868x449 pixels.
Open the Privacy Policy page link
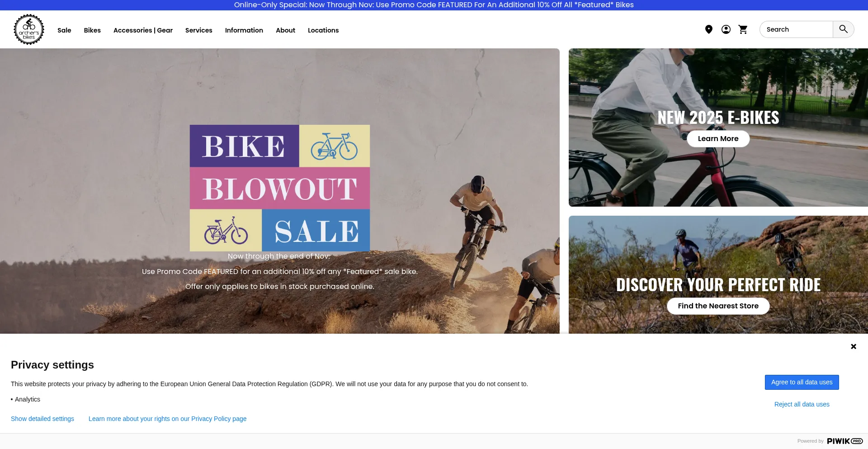coord(168,419)
